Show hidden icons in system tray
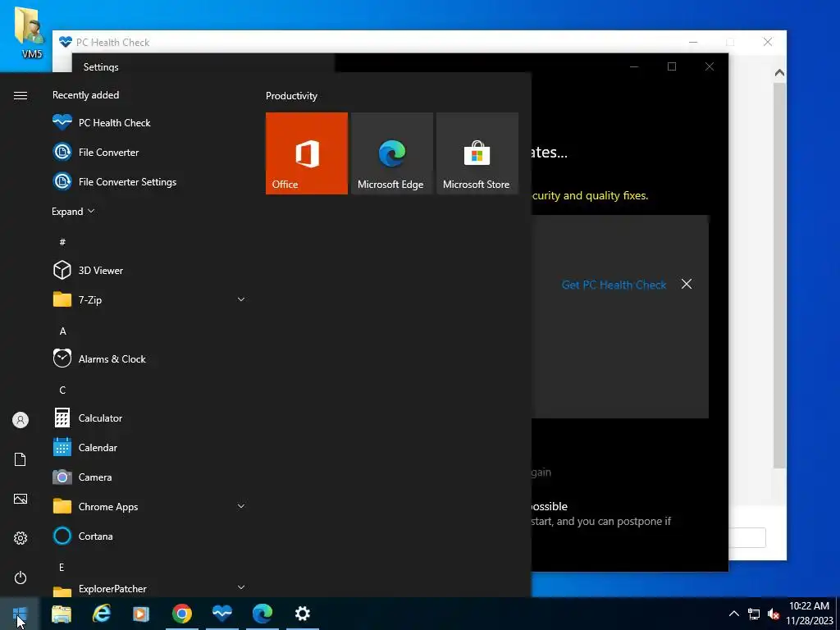 click(734, 614)
